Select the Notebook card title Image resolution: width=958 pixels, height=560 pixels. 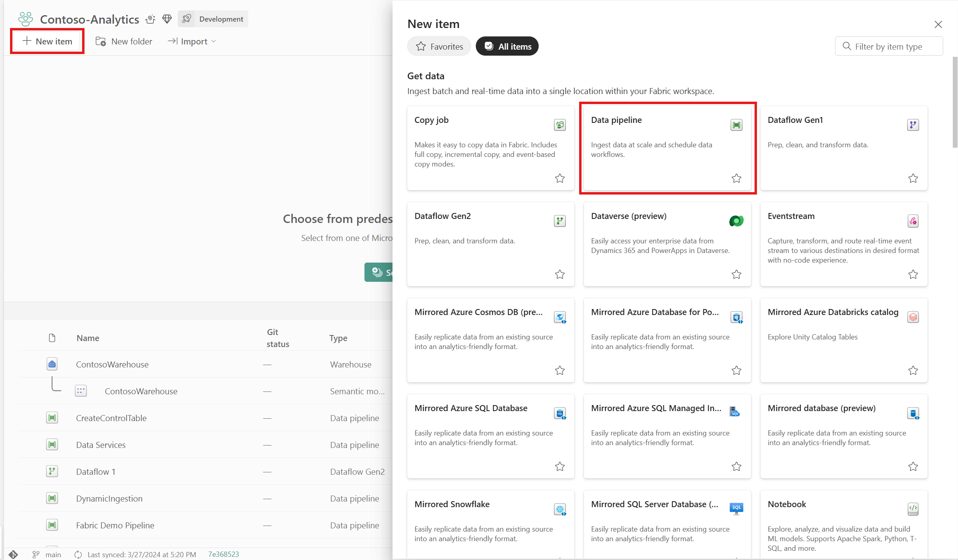click(787, 504)
